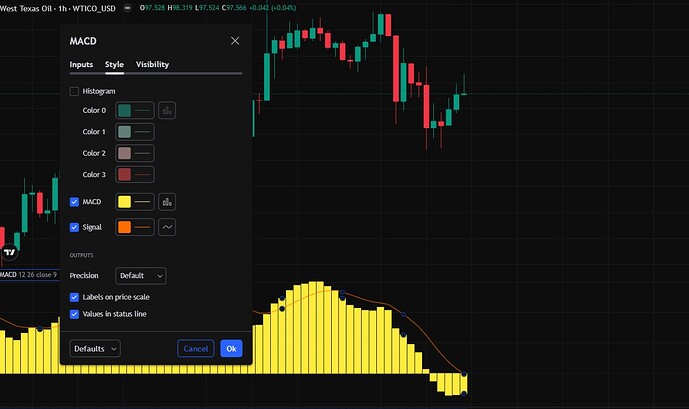Close the MACD settings dialog
This screenshot has height=409, width=689.
click(235, 41)
